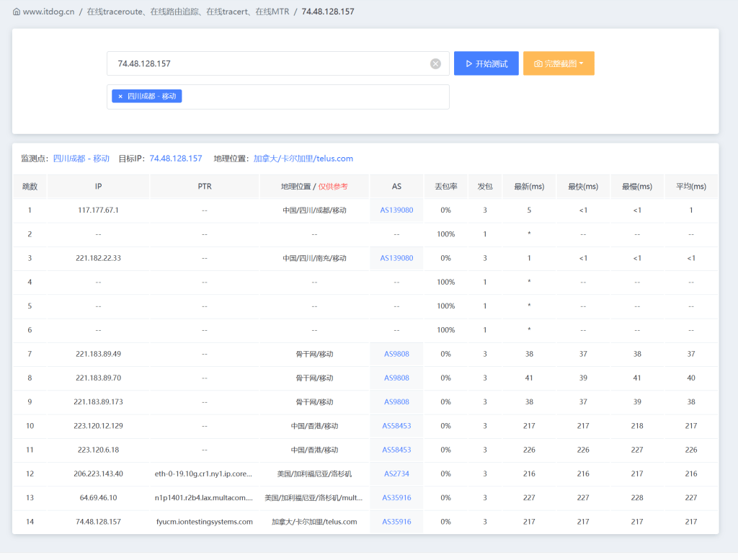Click average value 226 for 223.120.6.18
The image size is (738, 560).
[691, 450]
